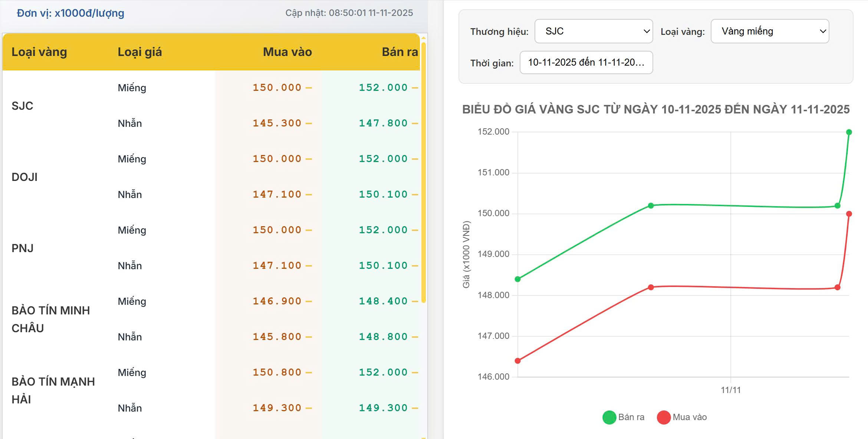Viewport: 868px width, 439px height.
Task: Click dash indicator beside PNJ Miếng sell price
Action: 414,230
